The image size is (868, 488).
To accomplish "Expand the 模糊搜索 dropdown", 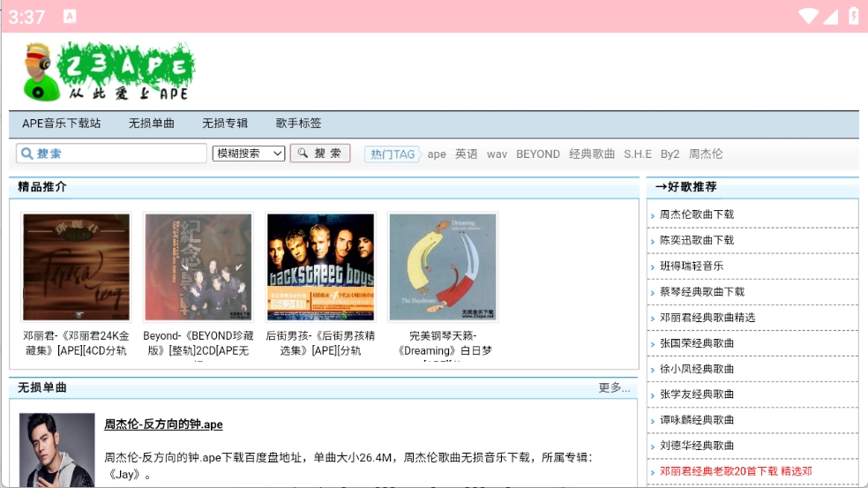I will [x=249, y=154].
